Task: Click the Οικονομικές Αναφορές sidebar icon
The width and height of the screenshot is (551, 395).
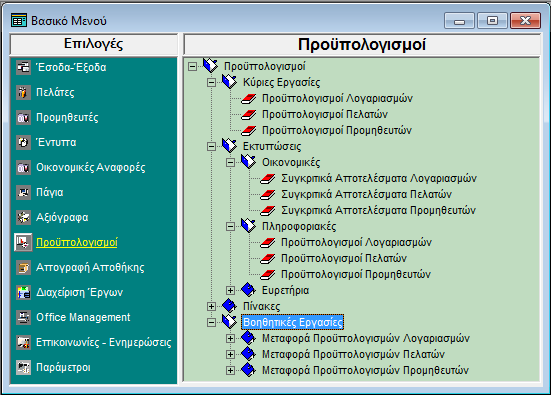Action: [23, 167]
